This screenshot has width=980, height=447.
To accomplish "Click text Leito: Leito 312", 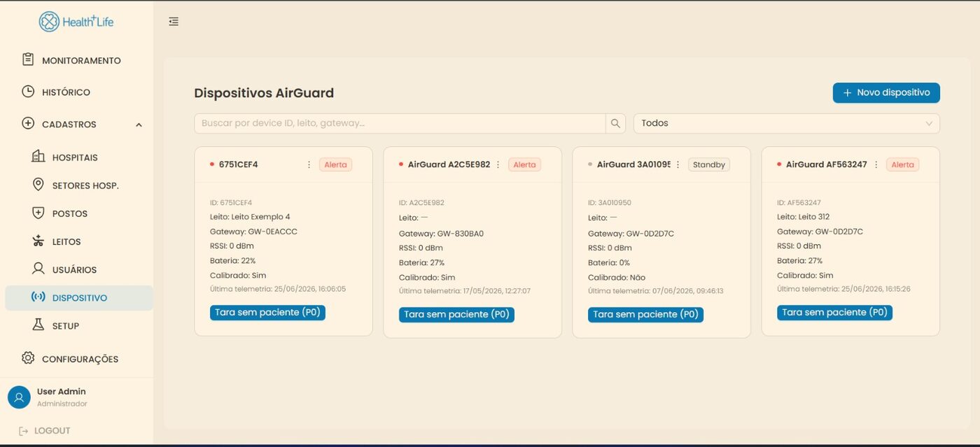I will click(803, 217).
